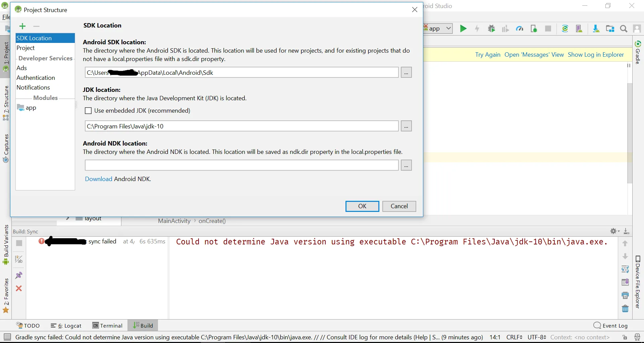Browse for the Android NDK location

[x=406, y=165]
